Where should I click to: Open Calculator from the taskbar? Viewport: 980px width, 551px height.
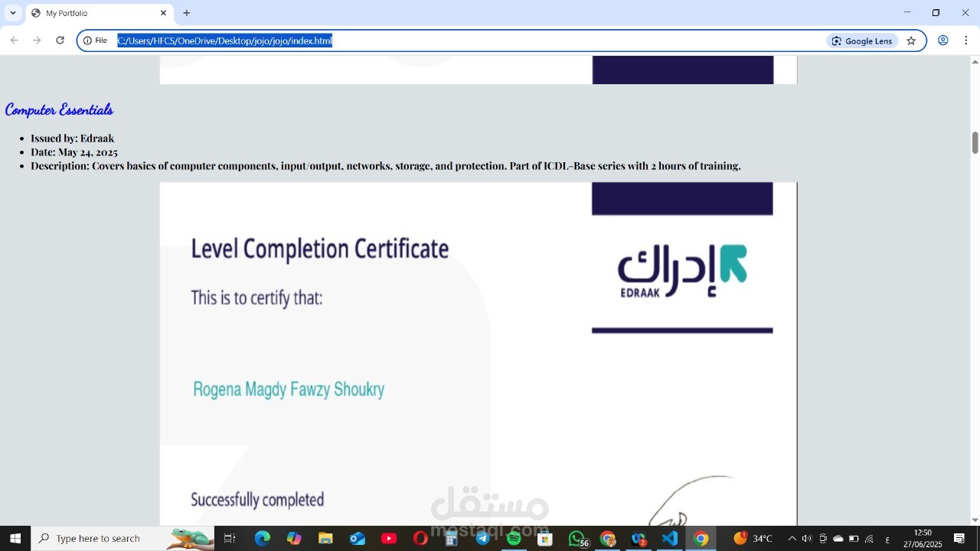click(x=452, y=538)
